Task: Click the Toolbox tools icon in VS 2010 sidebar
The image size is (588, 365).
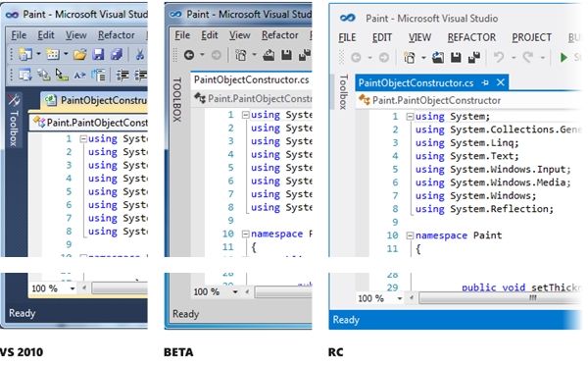Action: point(14,100)
